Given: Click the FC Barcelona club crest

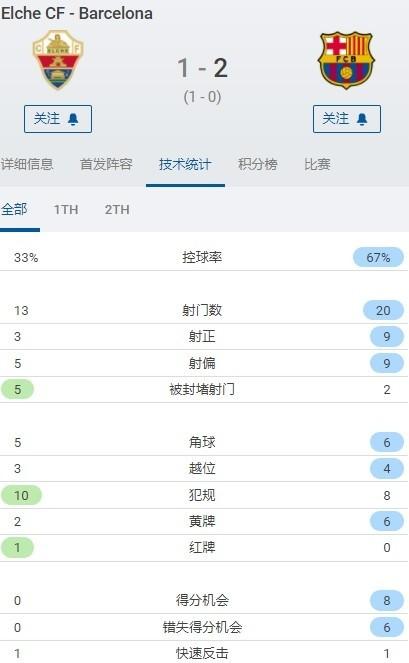Looking at the screenshot, I should (347, 60).
